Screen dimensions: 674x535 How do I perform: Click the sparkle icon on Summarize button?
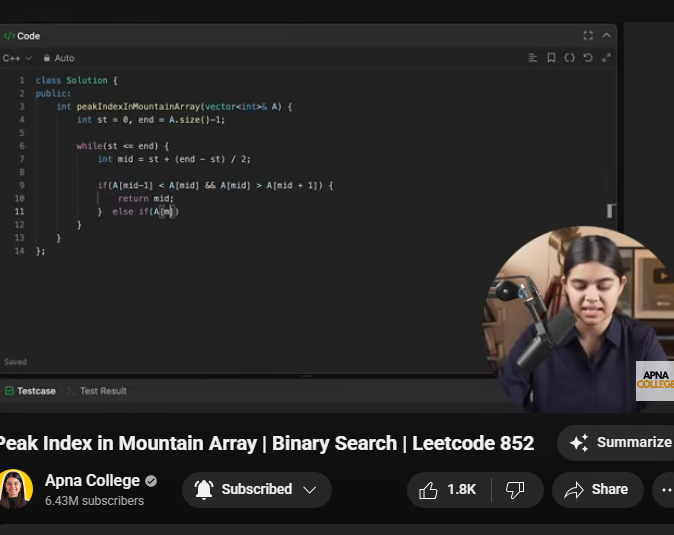click(x=579, y=443)
